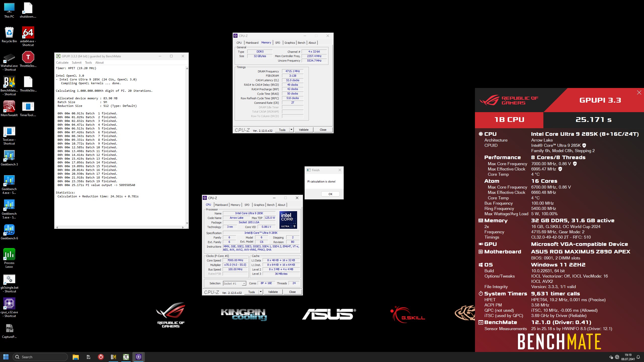The width and height of the screenshot is (644, 362).
Task: Click GPUPI horizontal scrollbar right arrow
Action: tap(183, 227)
